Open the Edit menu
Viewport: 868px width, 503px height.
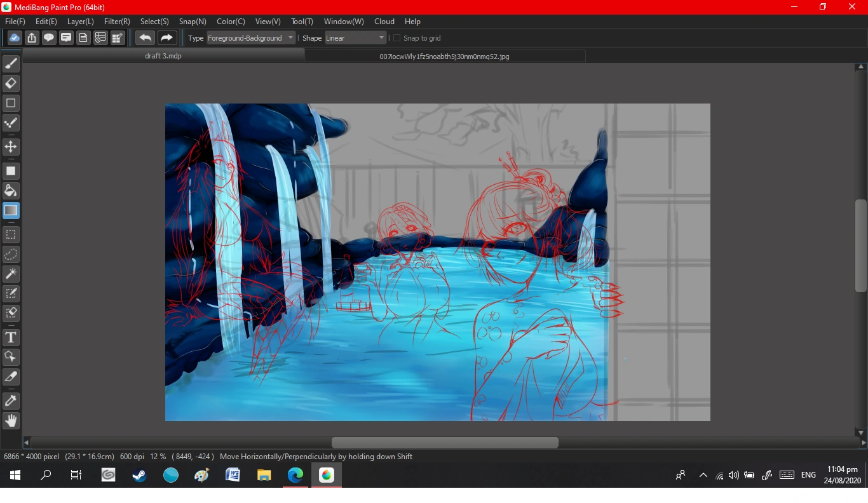[46, 22]
